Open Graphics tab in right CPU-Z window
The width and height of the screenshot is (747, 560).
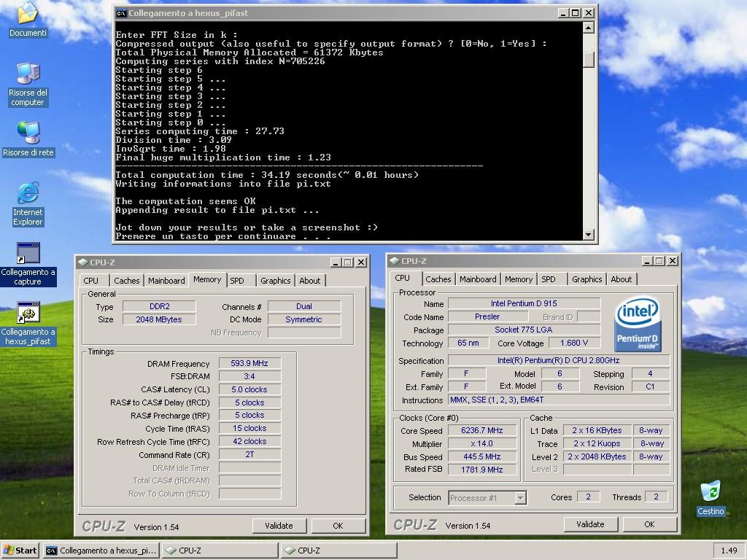click(x=587, y=279)
